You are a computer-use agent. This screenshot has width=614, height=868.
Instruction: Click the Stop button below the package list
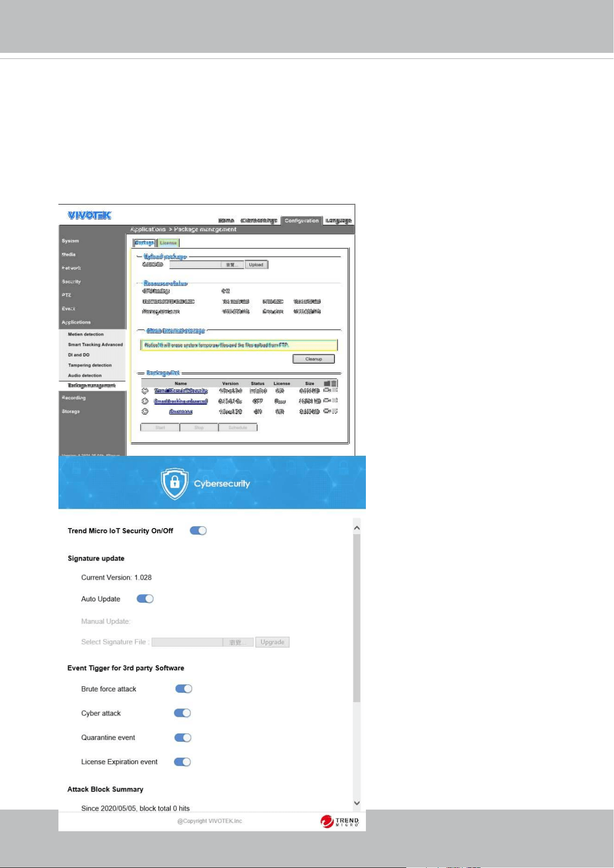click(x=199, y=428)
